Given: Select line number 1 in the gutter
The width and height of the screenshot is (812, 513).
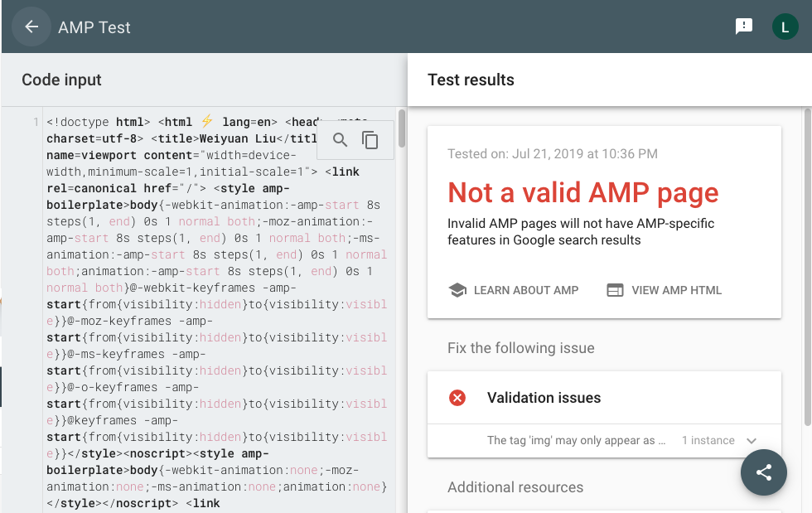Looking at the screenshot, I should [36, 123].
